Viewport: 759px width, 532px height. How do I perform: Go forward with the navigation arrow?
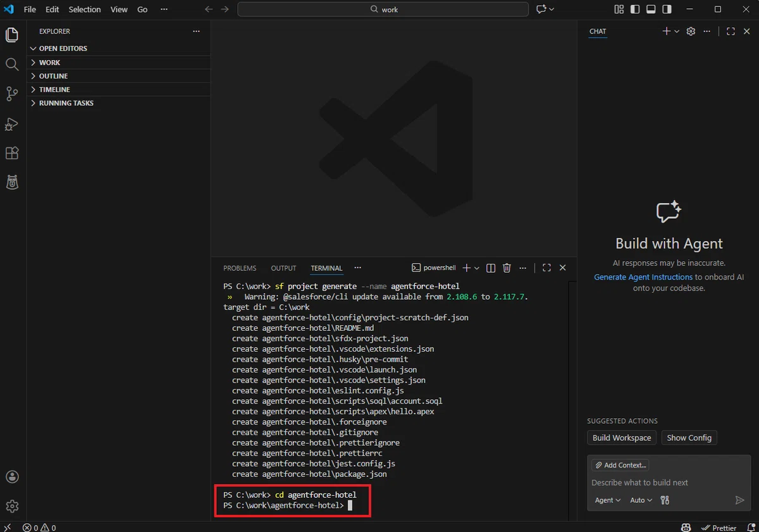click(225, 9)
